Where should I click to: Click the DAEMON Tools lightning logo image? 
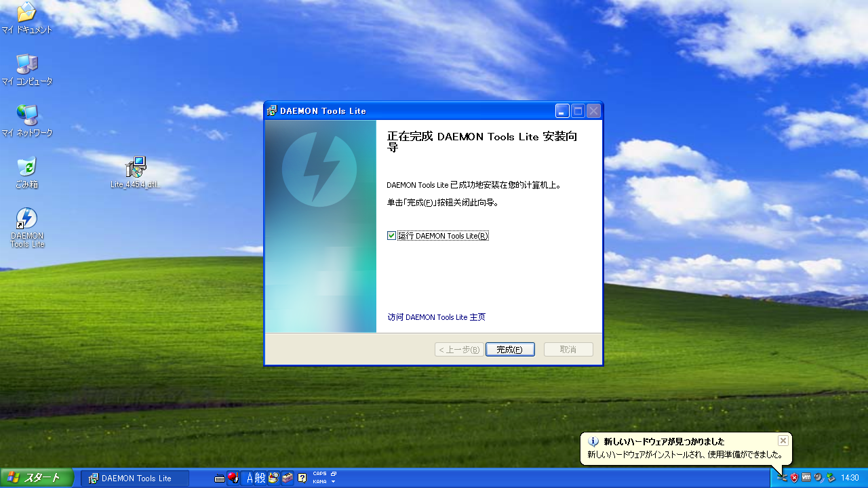click(319, 169)
